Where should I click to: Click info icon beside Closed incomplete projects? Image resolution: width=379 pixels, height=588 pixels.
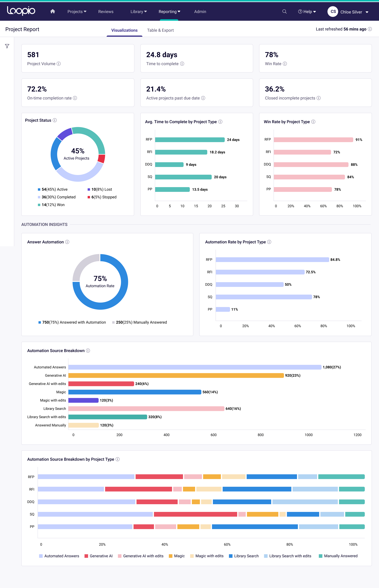[318, 98]
